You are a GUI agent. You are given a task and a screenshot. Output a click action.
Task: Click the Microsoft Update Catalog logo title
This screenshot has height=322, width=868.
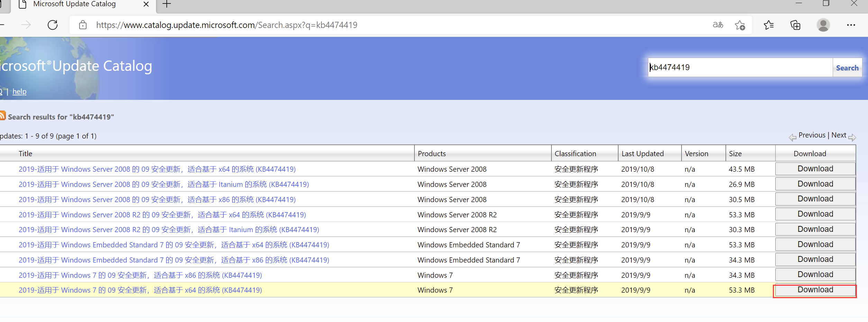tap(76, 66)
